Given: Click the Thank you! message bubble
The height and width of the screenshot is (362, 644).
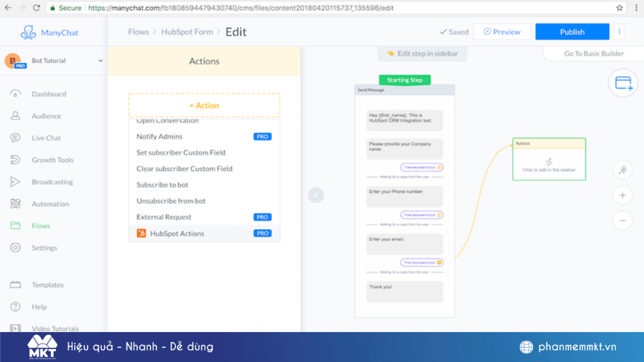Looking at the screenshot, I should coord(404,291).
